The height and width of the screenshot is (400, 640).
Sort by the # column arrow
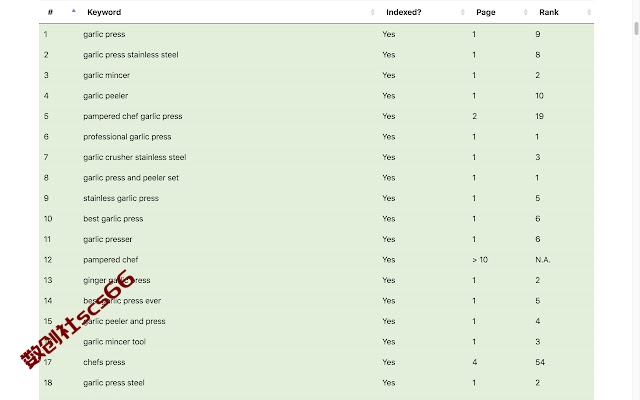click(73, 11)
